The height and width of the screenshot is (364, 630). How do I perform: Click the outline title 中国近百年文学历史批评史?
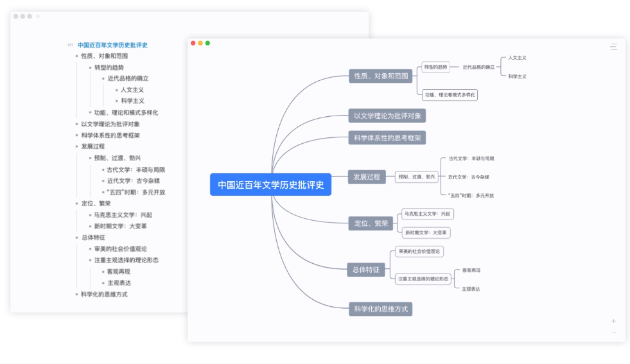coord(112,45)
